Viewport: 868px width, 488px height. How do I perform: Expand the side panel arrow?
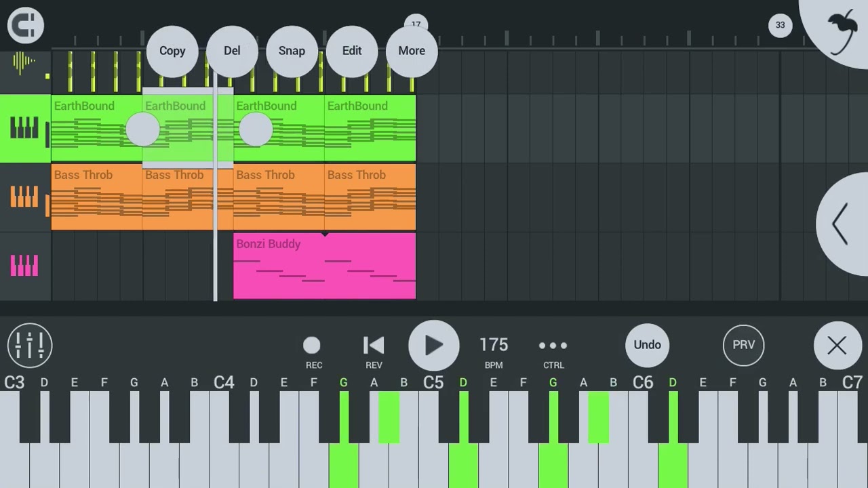tap(842, 224)
